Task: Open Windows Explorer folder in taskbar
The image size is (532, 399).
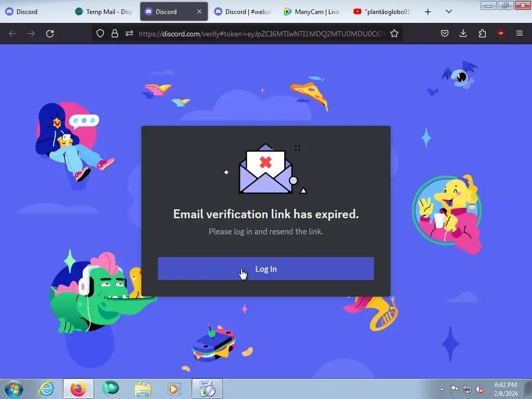Action: pos(143,389)
